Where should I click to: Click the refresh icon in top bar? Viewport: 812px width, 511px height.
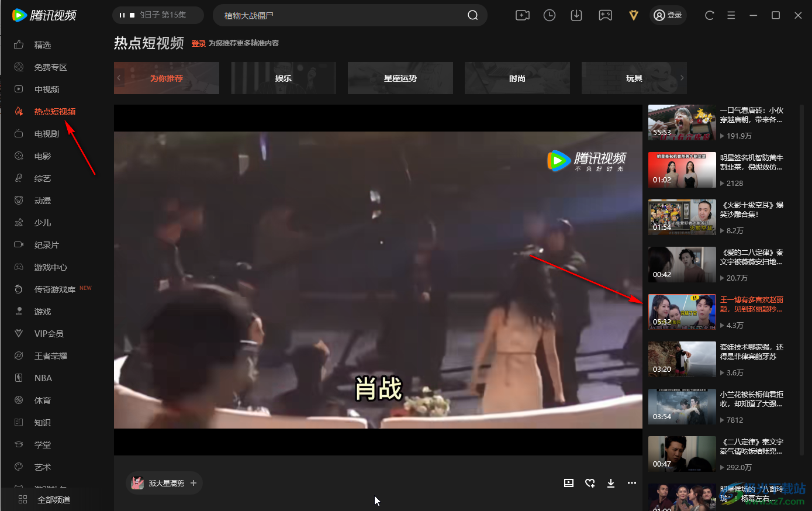(x=709, y=15)
